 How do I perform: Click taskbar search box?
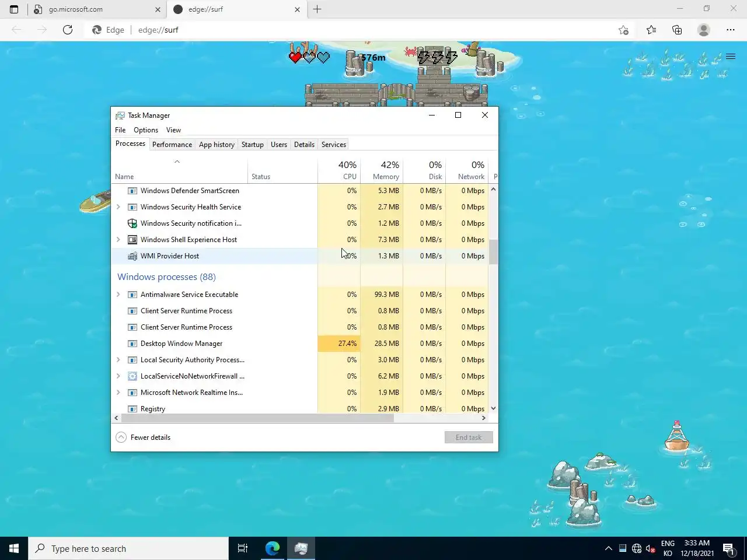pos(128,548)
